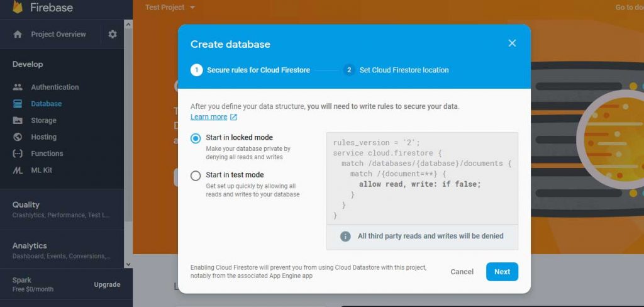Click the Firebase logo
The image size is (644, 307).
[x=18, y=6]
